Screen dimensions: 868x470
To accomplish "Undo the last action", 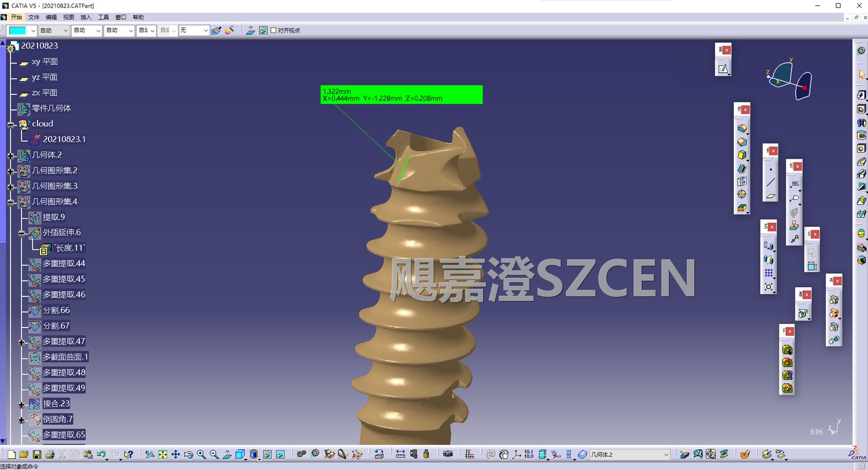I will [101, 454].
